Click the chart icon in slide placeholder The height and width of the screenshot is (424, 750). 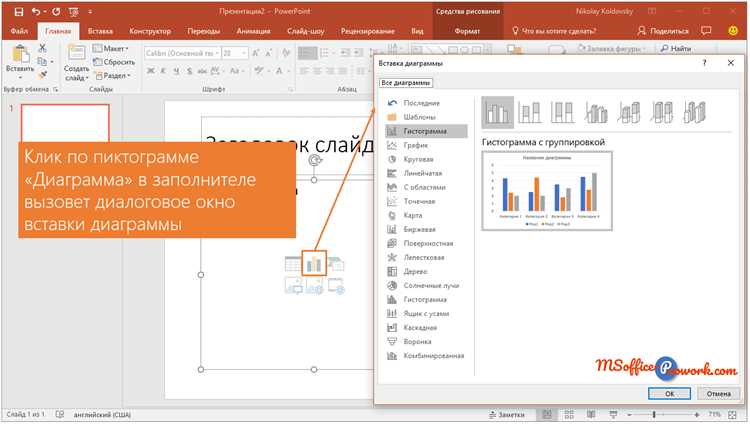pyautogui.click(x=314, y=263)
